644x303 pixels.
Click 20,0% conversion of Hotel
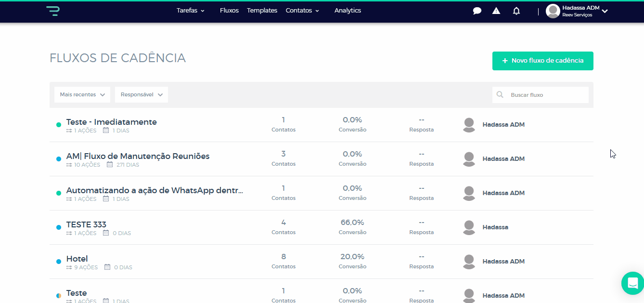tap(352, 257)
